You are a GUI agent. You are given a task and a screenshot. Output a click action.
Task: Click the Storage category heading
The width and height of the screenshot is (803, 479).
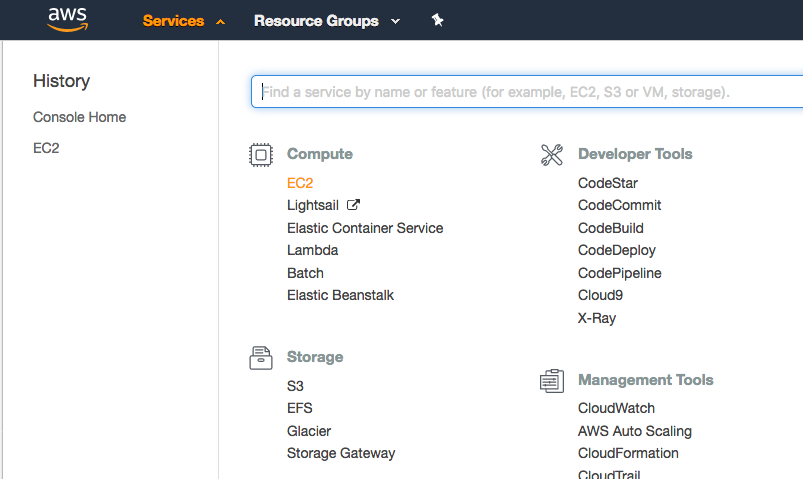pos(315,357)
